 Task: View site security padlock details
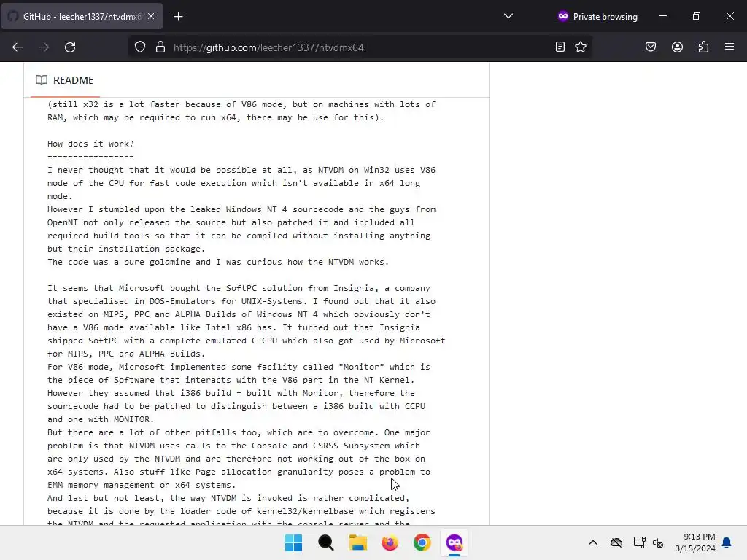[x=160, y=47]
